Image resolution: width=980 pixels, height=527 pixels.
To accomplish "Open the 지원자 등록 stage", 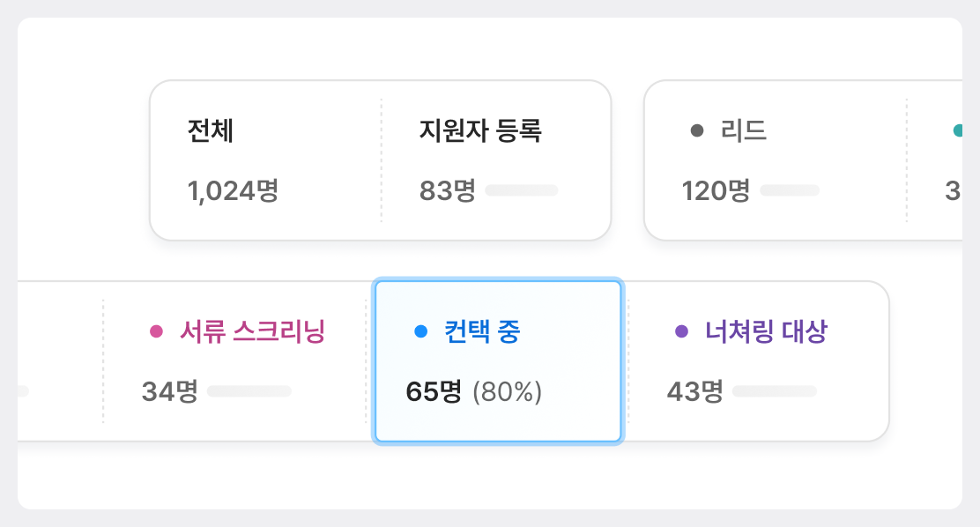I will click(480, 131).
